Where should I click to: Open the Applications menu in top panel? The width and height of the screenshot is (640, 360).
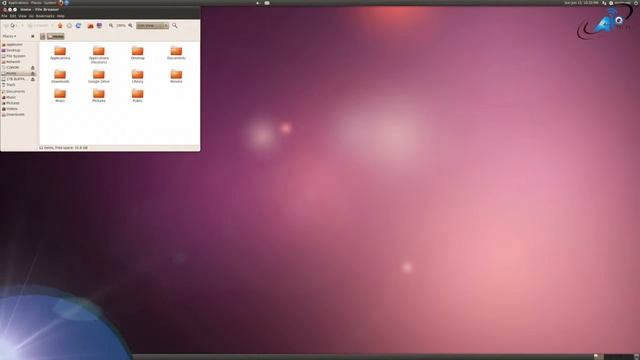click(18, 3)
